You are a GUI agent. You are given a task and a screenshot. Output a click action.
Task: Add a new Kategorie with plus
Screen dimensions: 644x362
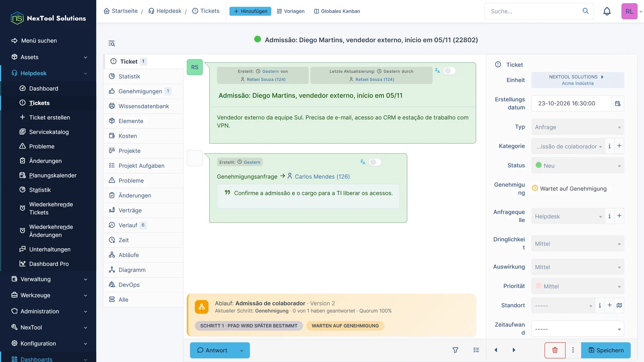point(619,146)
